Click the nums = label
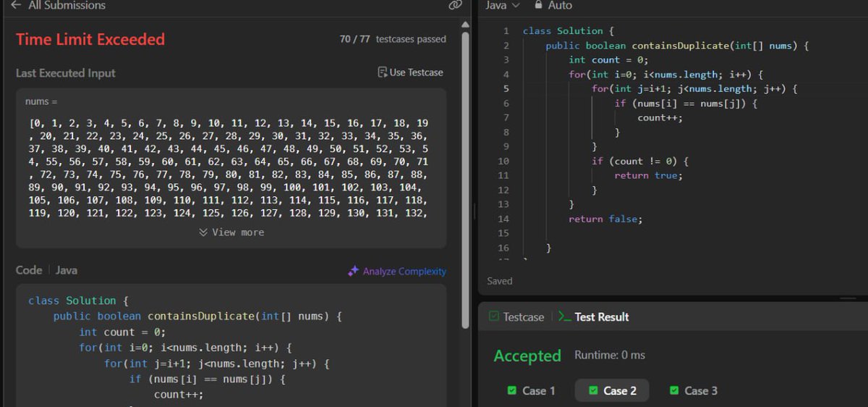This screenshot has width=868, height=407. 41,101
